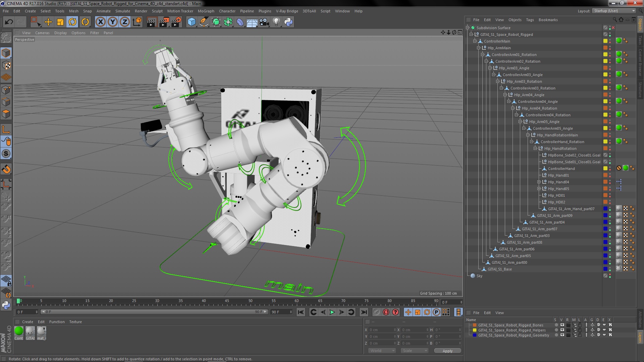Go to start of timeline

[x=301, y=312]
